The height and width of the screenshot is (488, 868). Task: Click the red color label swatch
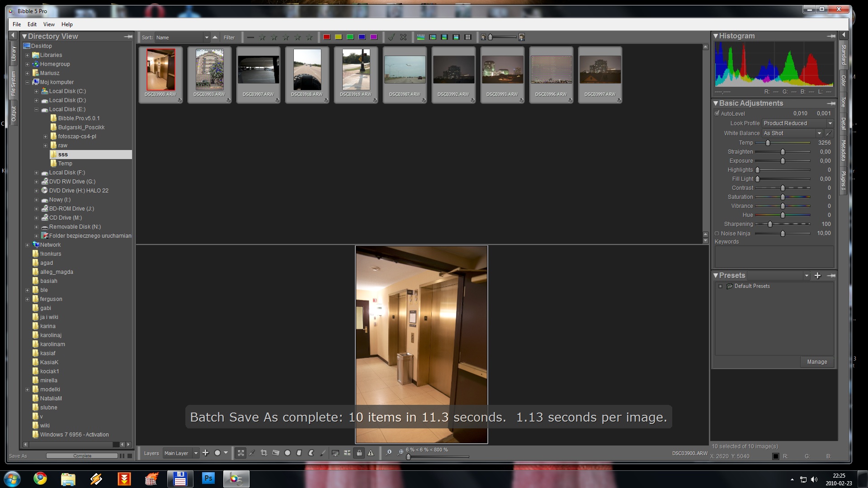coord(326,37)
